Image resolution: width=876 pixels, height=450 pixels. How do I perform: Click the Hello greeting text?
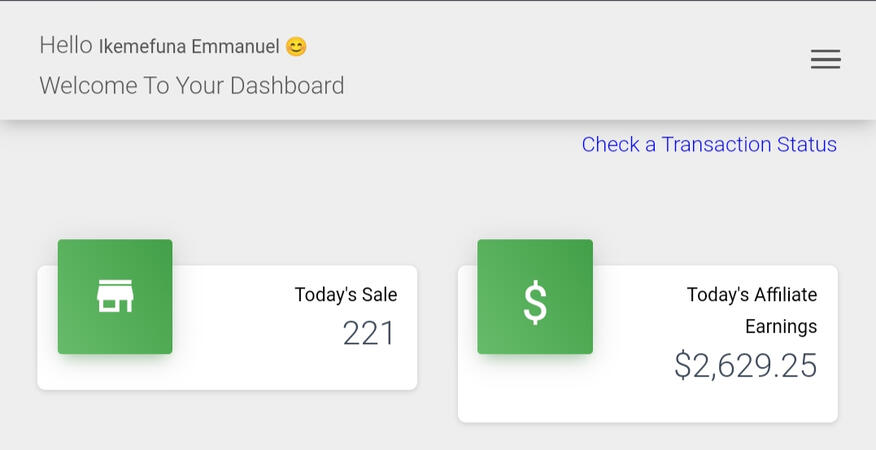click(65, 45)
